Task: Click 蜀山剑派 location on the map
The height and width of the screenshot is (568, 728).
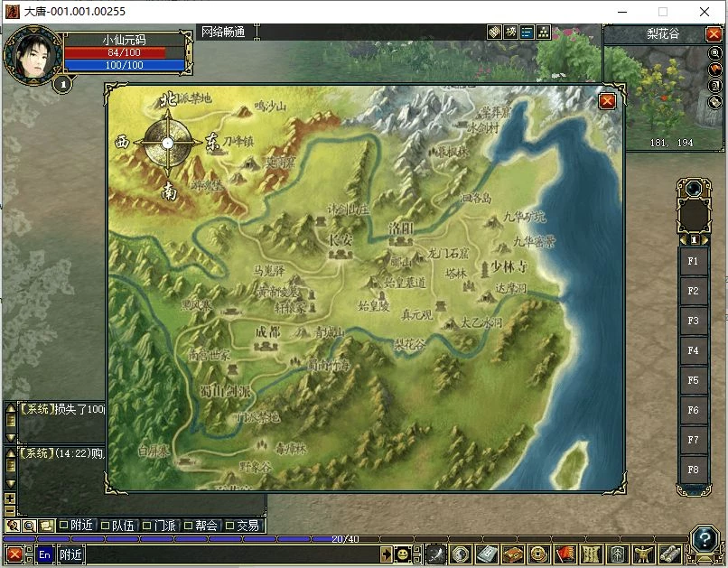Action: [225, 391]
